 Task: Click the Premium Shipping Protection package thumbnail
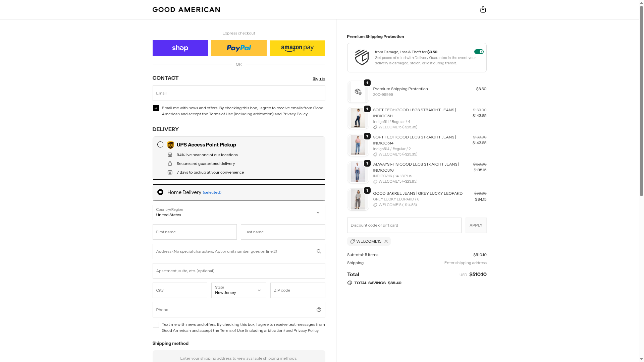(x=358, y=92)
